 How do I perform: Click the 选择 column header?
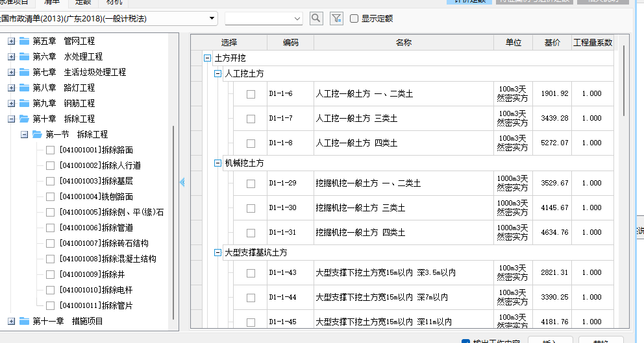point(229,43)
